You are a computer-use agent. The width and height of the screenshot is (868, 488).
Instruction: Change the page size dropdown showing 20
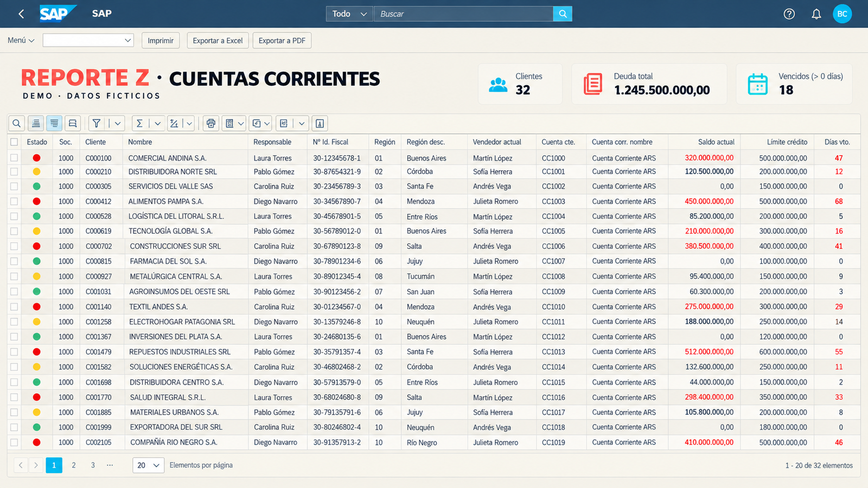click(x=149, y=465)
